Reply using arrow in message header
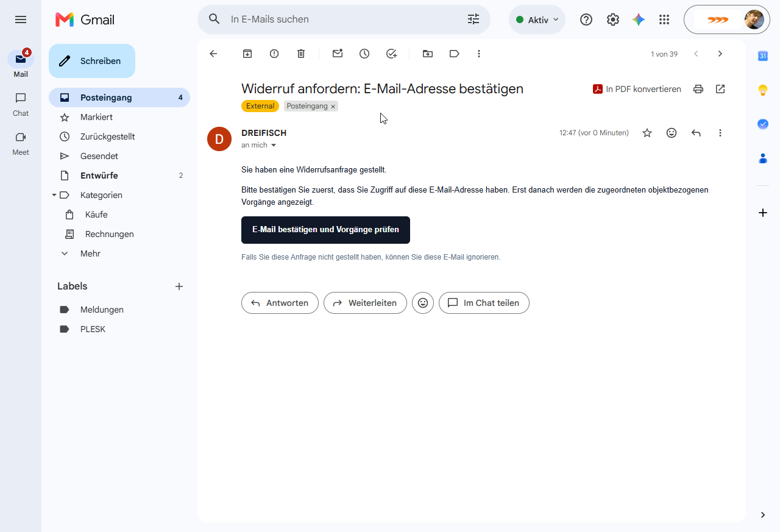This screenshot has width=780, height=532. click(x=696, y=133)
